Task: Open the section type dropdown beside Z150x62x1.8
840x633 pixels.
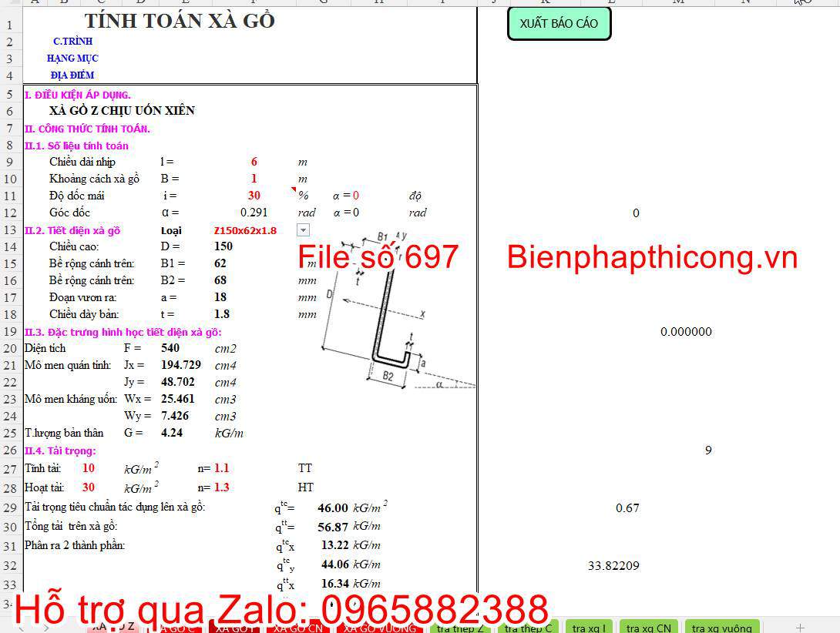Action: pyautogui.click(x=303, y=229)
